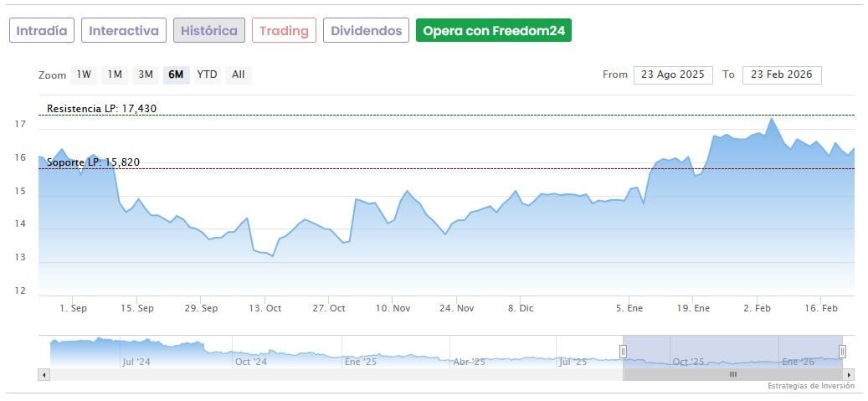
Task: Set zoom range to 1W
Action: coord(84,75)
